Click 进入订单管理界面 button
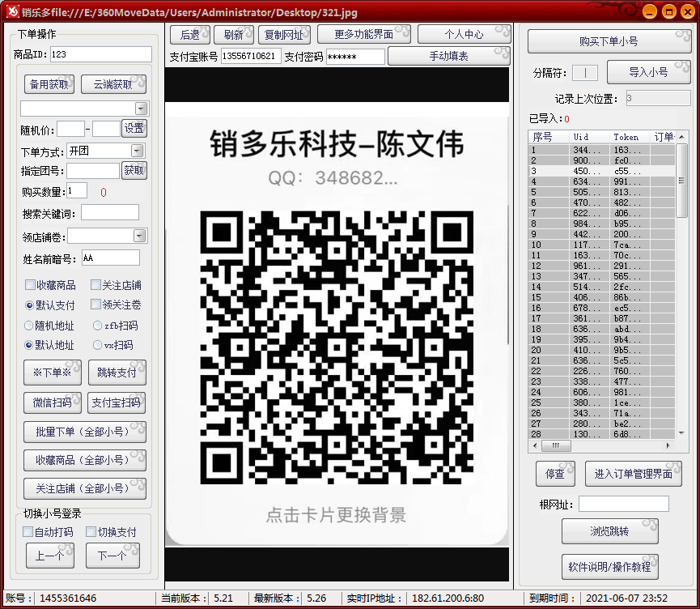This screenshot has width=700, height=609. click(634, 474)
